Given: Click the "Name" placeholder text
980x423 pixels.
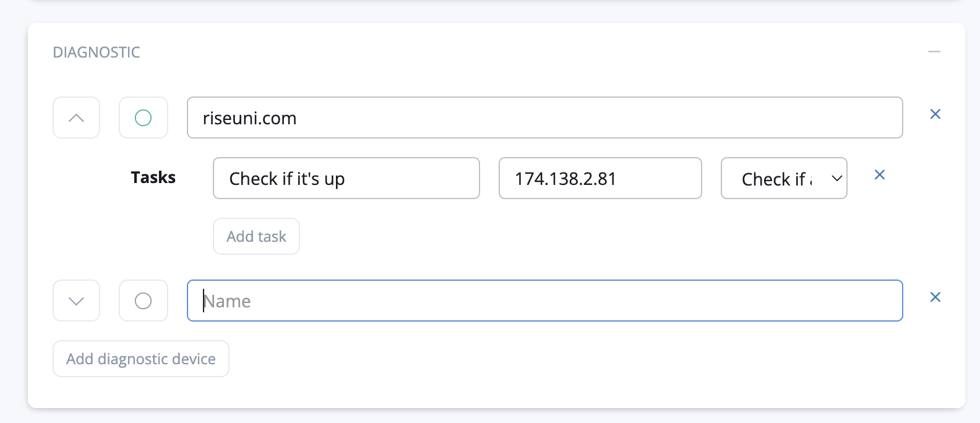Looking at the screenshot, I should [228, 301].
